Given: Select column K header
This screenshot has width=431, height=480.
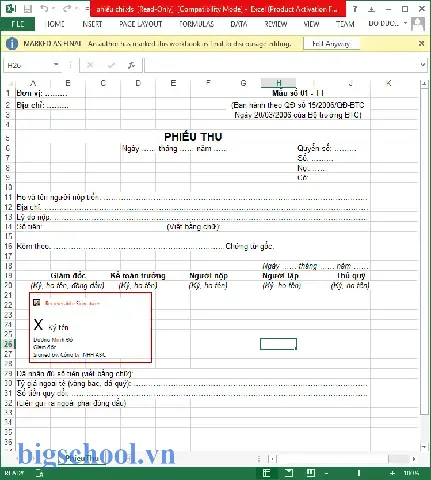Looking at the screenshot, I should [388, 83].
